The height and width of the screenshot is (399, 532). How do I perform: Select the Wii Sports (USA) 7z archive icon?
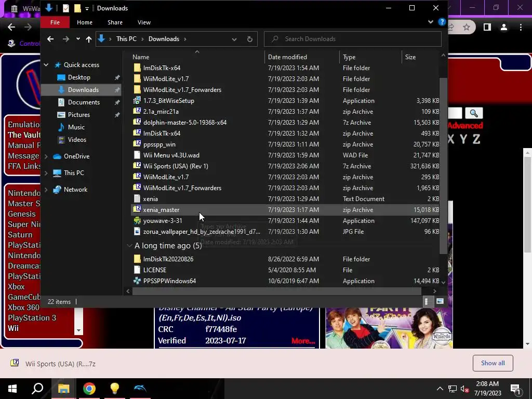(137, 166)
